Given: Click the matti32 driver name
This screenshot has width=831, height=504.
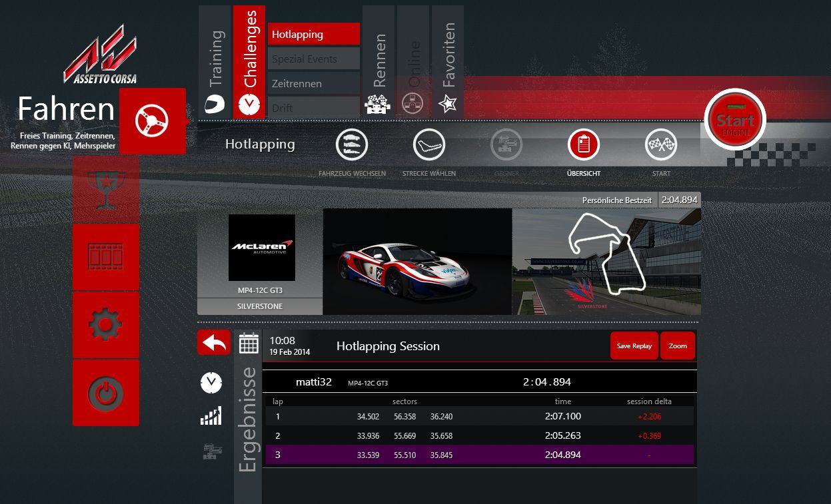Looking at the screenshot, I should pos(314,382).
